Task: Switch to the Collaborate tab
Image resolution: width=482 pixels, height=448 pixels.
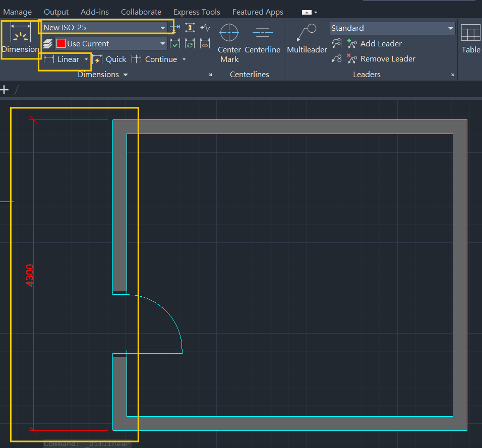Action: [141, 12]
